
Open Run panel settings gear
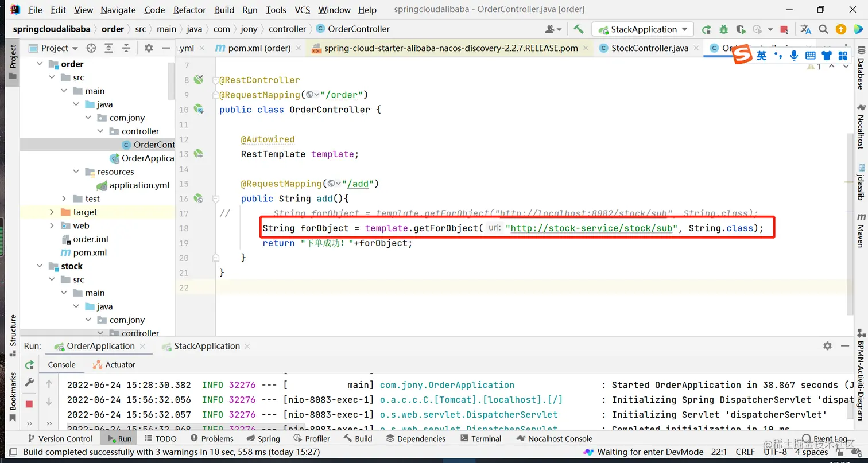827,346
